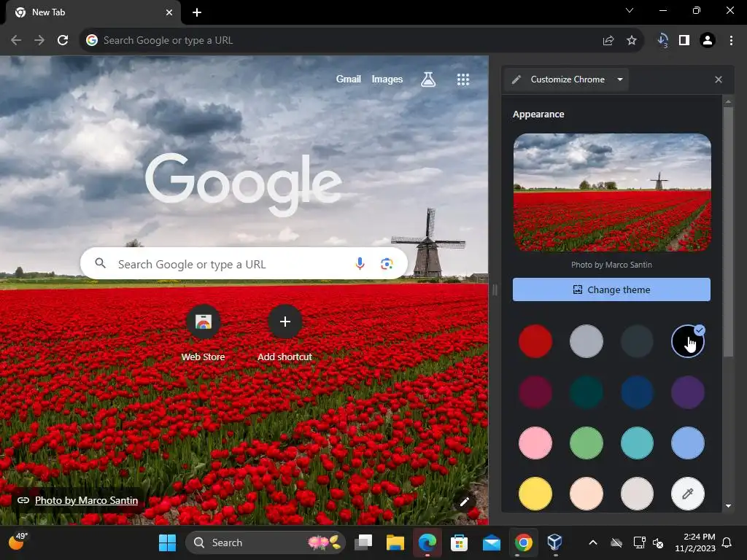
Task: Select the New Tab tab
Action: pos(93,12)
